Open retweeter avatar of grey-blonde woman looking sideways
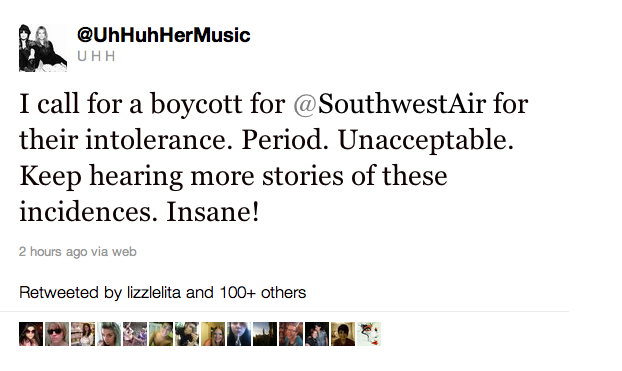Viewport: 622px width, 371px height. 109,334
